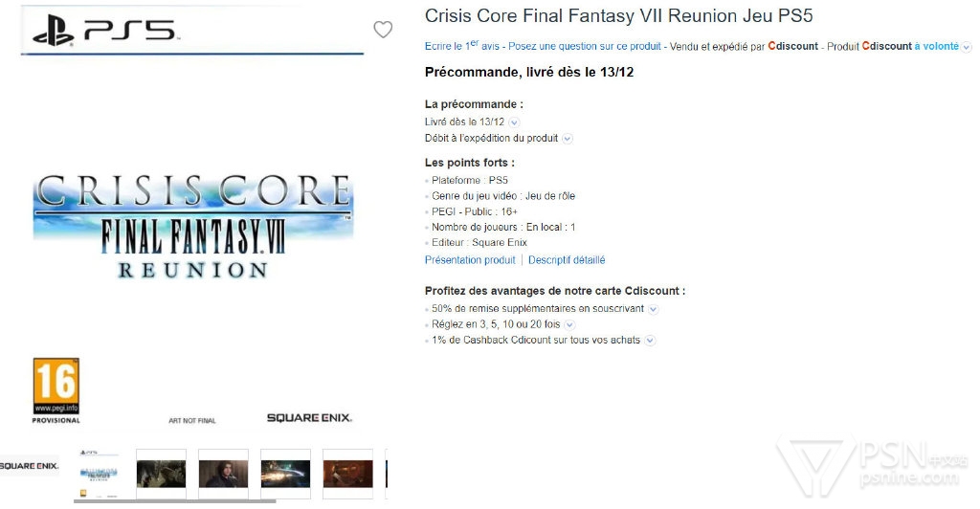Click the PEGI 16 rating badge
Image resolution: width=980 pixels, height=509 pixels.
[56, 386]
